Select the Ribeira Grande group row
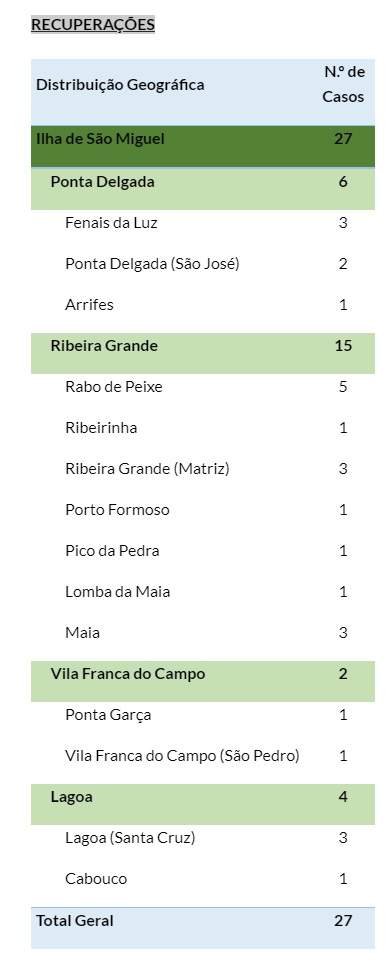Image resolution: width=391 pixels, height=971 pixels. pos(203,353)
